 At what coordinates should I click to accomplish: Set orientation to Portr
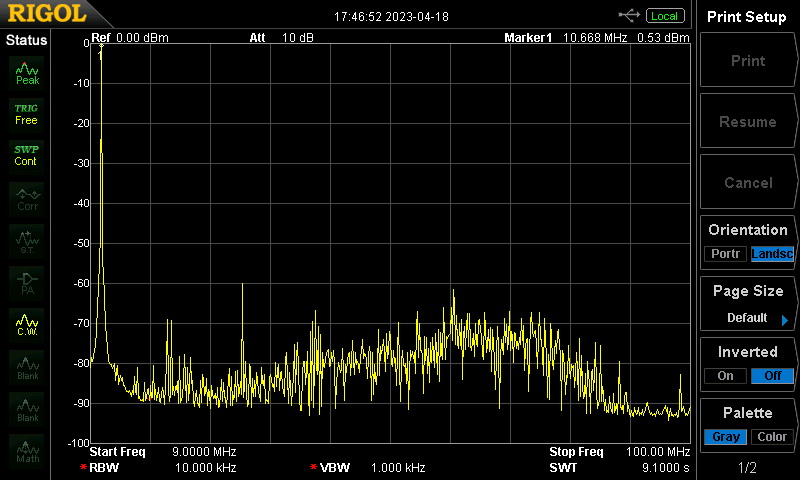[x=725, y=254]
